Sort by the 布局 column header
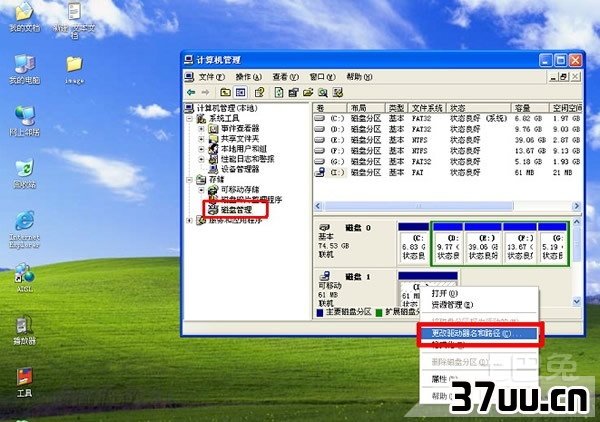This screenshot has width=600, height=422. (365, 108)
